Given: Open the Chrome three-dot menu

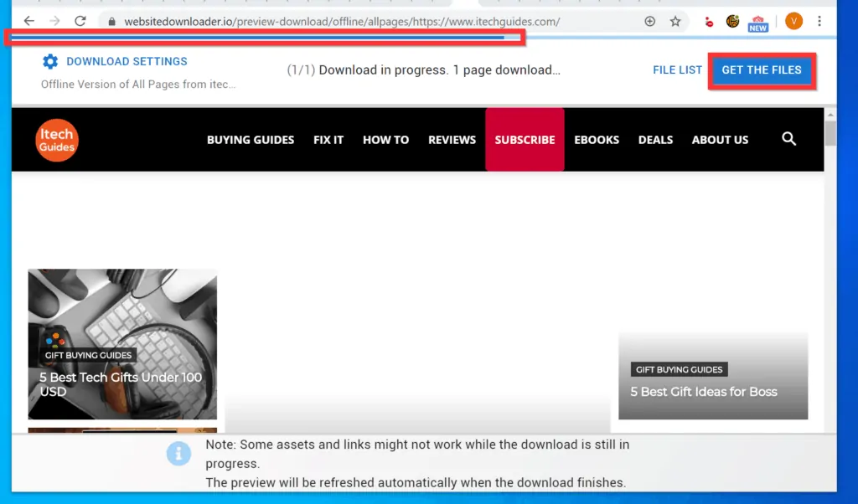Looking at the screenshot, I should click(819, 21).
